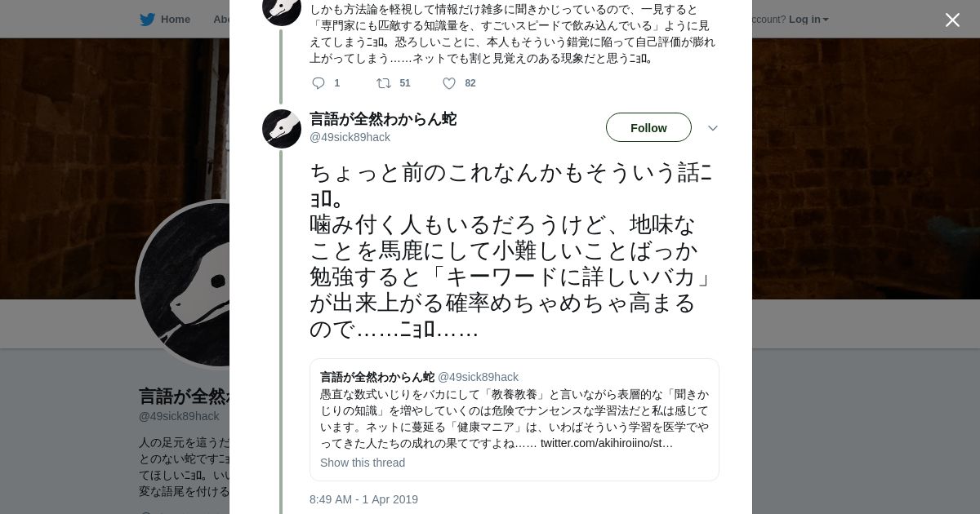The height and width of the screenshot is (514, 980).
Task: Open the twitter.com/akihiroiino link in quote
Action: [606, 444]
